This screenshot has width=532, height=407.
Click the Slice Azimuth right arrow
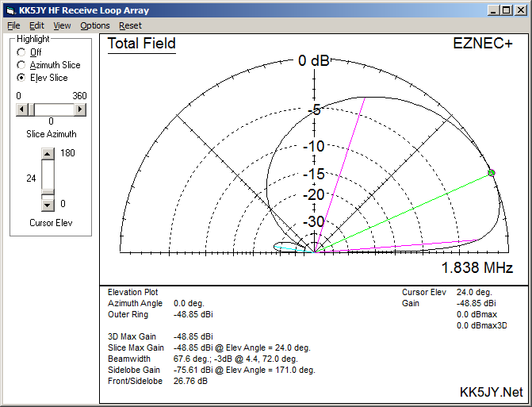coord(80,109)
